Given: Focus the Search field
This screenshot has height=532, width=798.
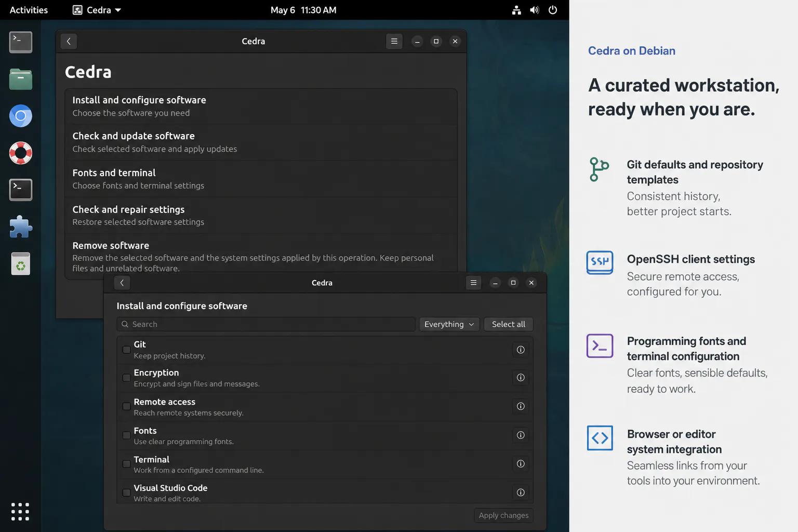Looking at the screenshot, I should tap(266, 324).
